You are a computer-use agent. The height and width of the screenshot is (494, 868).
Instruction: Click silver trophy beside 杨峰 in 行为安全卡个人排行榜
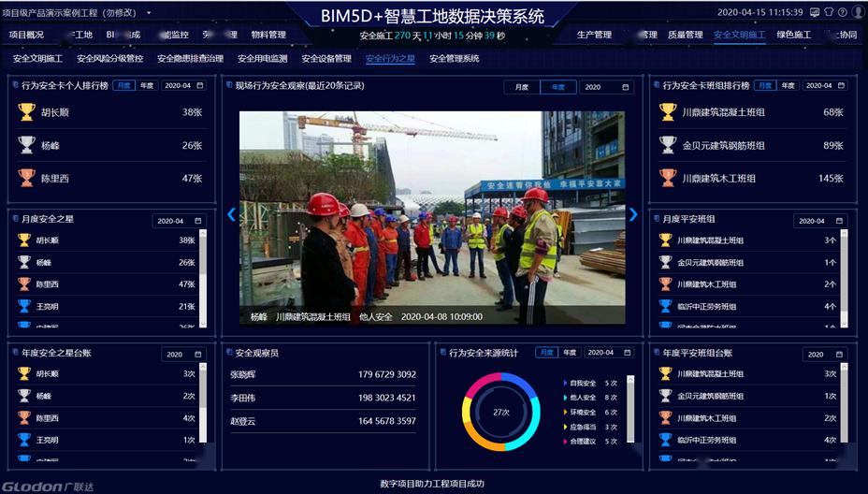click(x=26, y=145)
